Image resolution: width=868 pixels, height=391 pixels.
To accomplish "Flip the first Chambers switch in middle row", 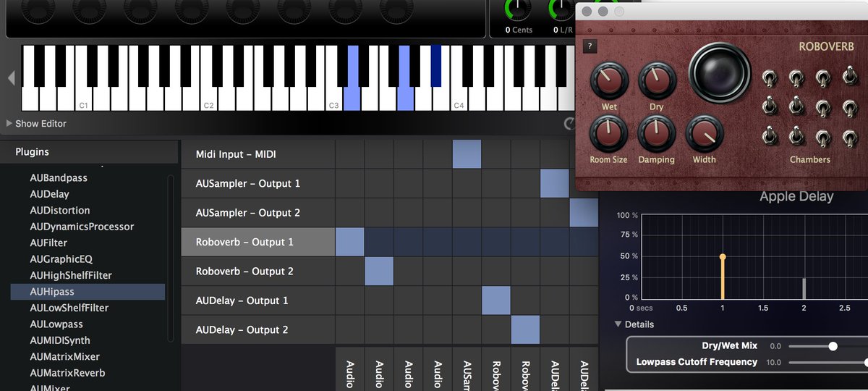I will (x=770, y=106).
